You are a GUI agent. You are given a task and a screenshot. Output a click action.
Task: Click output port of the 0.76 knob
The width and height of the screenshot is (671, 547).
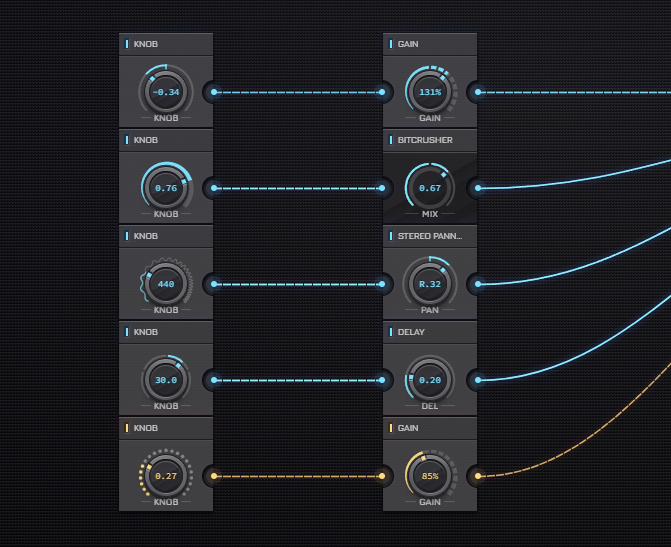214,188
